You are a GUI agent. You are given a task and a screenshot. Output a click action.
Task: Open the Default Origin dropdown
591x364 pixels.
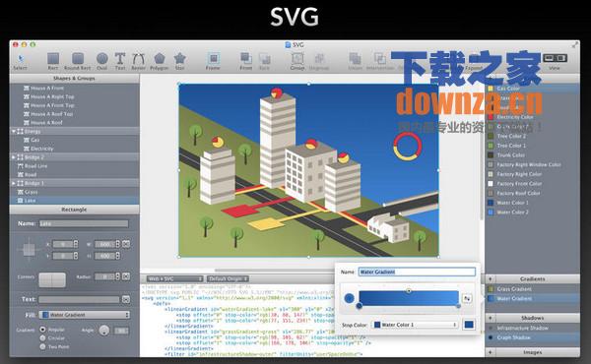point(228,278)
